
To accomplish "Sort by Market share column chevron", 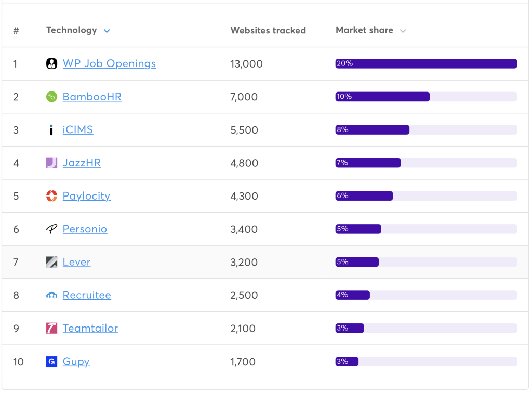I will 403,31.
